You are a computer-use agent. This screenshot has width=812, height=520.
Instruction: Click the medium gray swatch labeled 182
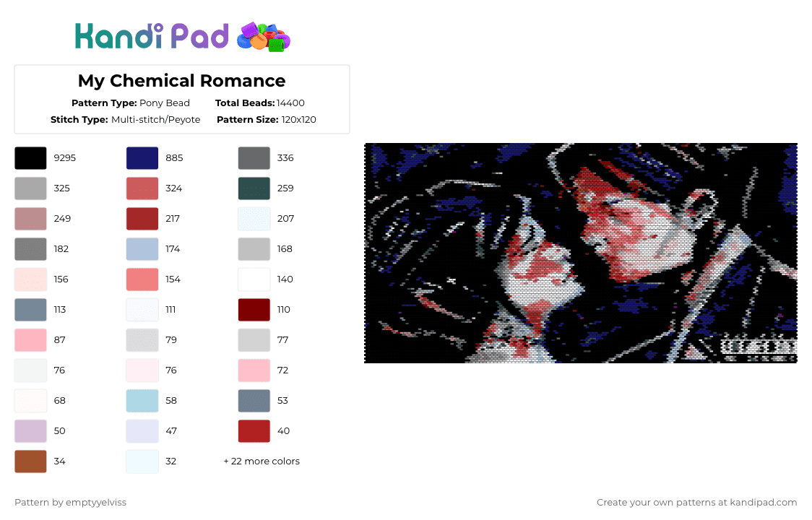click(x=30, y=249)
